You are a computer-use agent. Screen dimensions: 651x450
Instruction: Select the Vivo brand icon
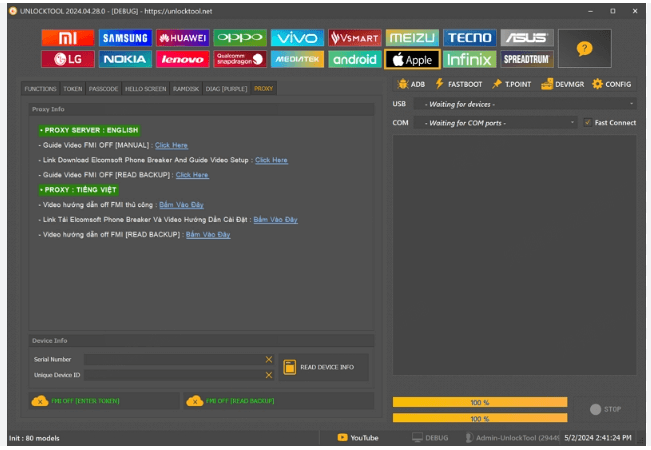coord(297,38)
